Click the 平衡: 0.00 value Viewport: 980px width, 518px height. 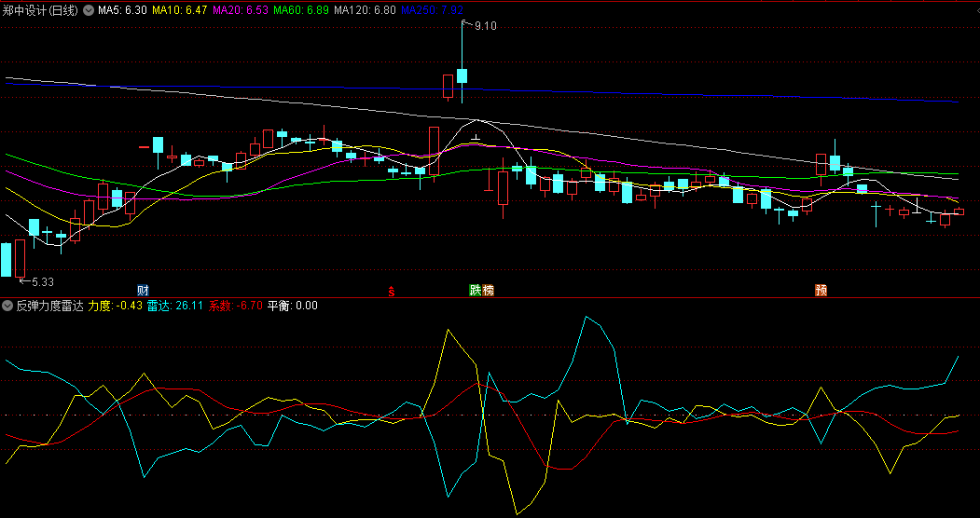[x=293, y=306]
